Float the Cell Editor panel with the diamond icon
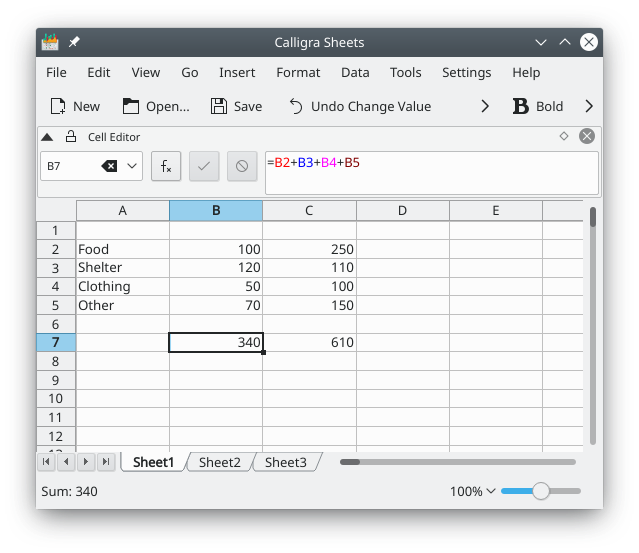The height and width of the screenshot is (553, 639). pos(564,136)
